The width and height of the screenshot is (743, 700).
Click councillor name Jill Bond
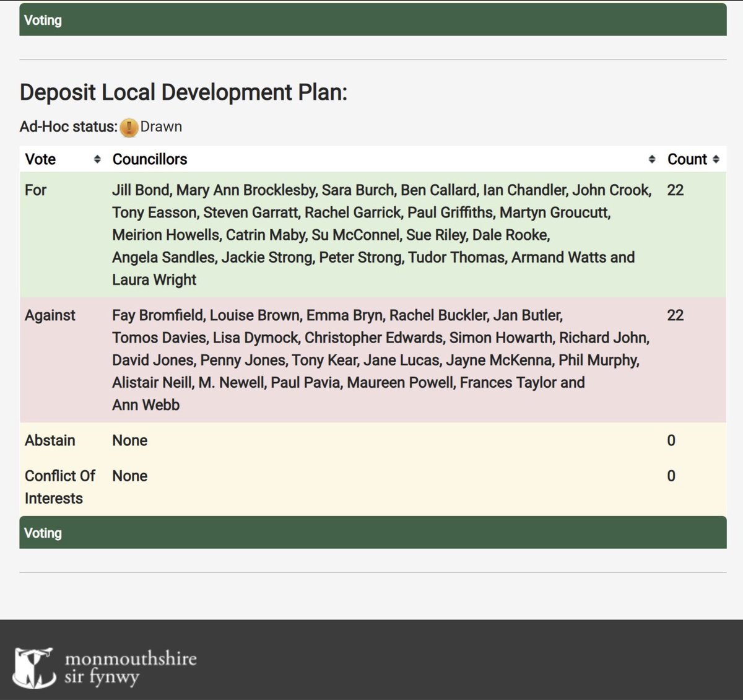click(140, 190)
